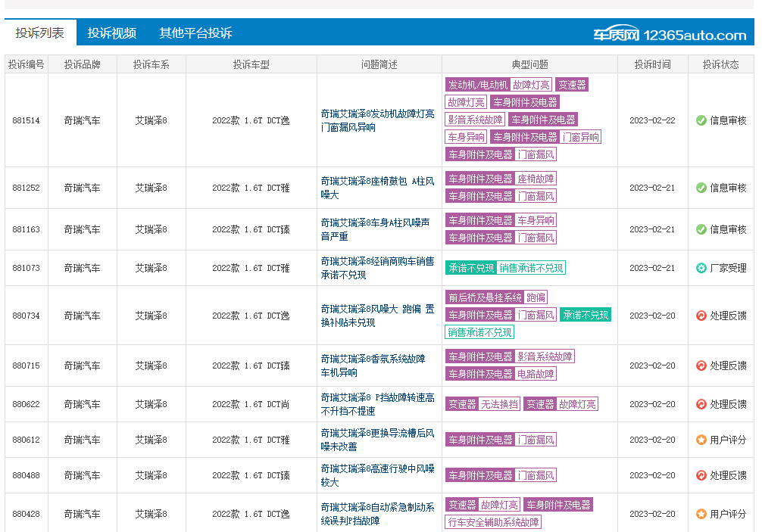Click complaint number 880428
The image size is (762, 532).
27,514
